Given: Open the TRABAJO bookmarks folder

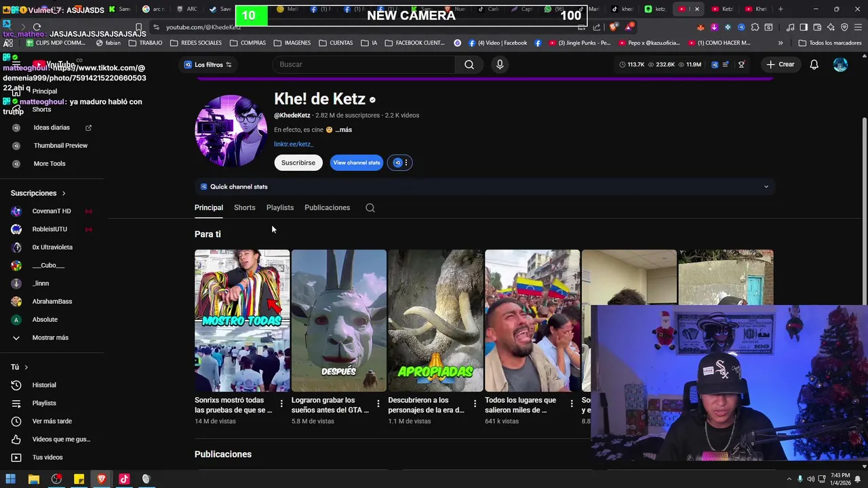Looking at the screenshot, I should pos(145,43).
